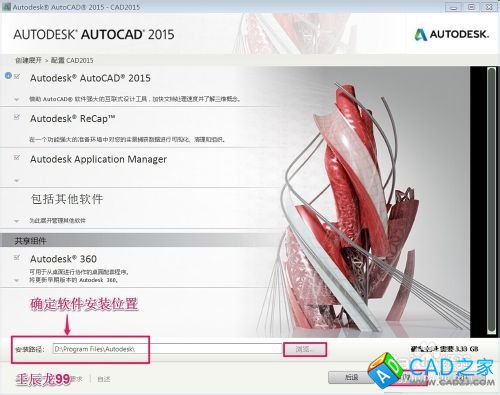Click the vertical scrollbar of the product list
The image size is (500, 395).
pos(491,201)
